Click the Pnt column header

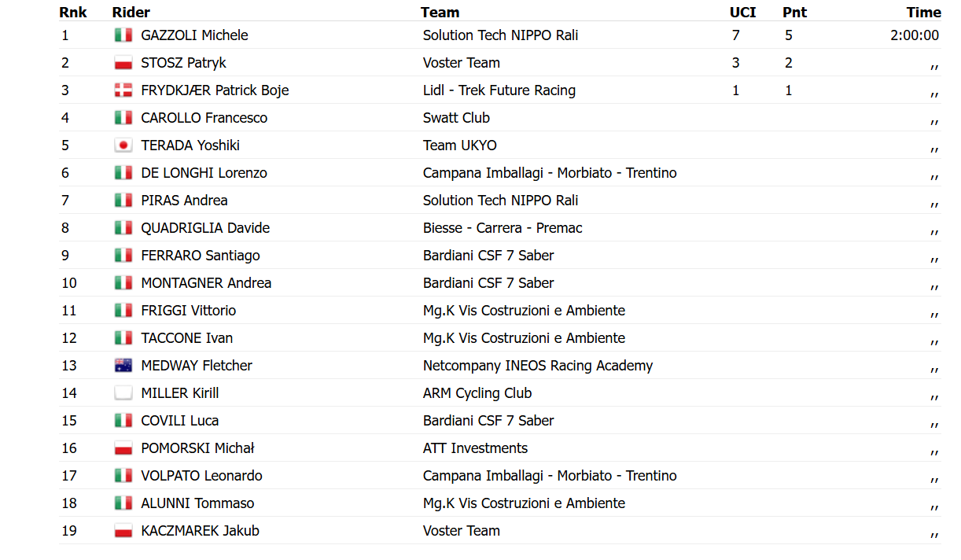[795, 13]
